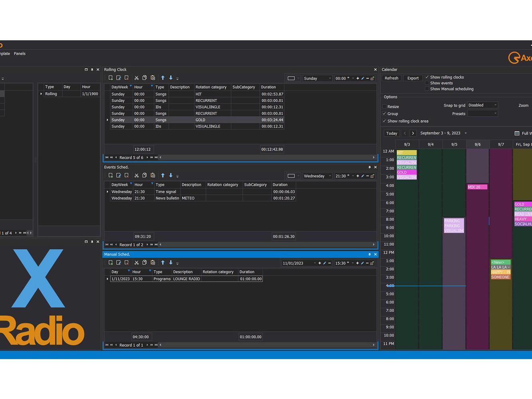Click the cut icon in Rolling Clock toolbar
532x399 pixels.
tap(136, 78)
